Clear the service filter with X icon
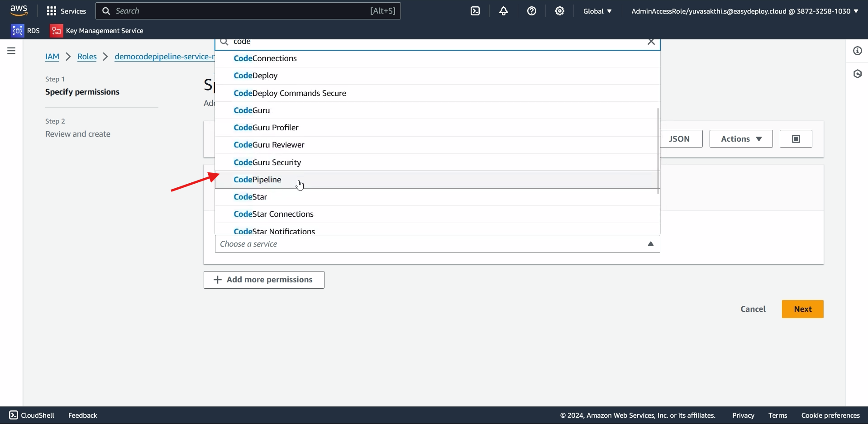This screenshot has height=424, width=868. 651,42
